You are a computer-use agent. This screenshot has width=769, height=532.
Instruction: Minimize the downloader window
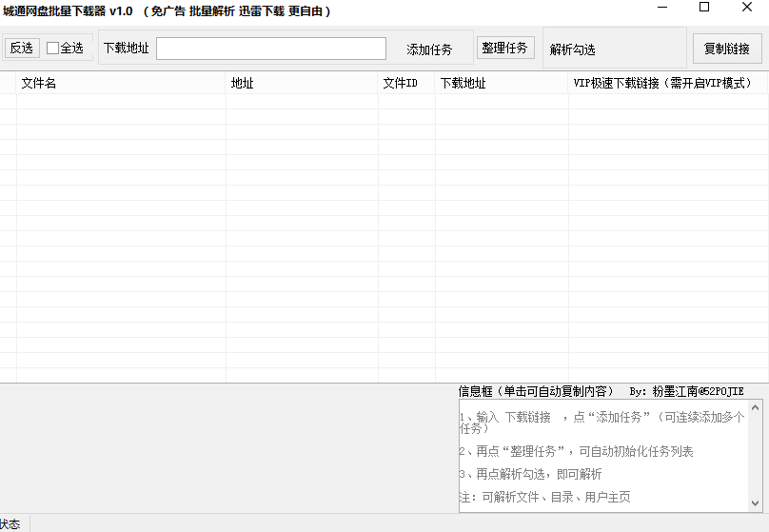(662, 8)
